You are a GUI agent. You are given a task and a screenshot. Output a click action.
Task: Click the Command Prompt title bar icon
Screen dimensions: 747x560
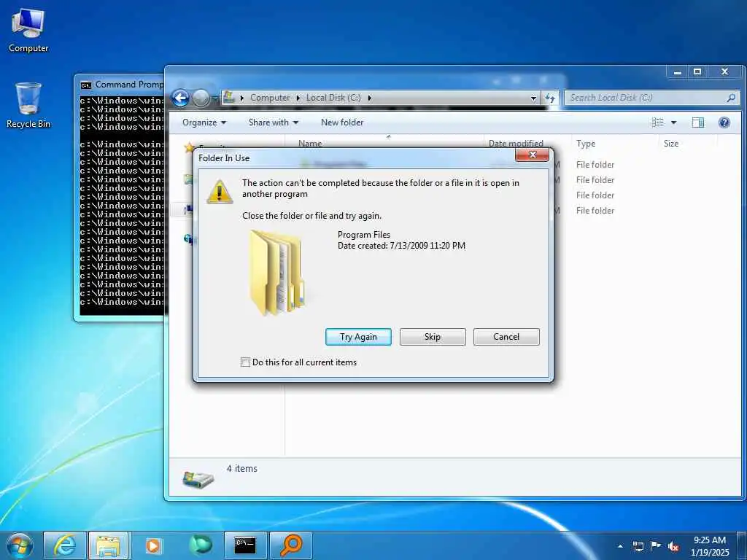point(86,85)
